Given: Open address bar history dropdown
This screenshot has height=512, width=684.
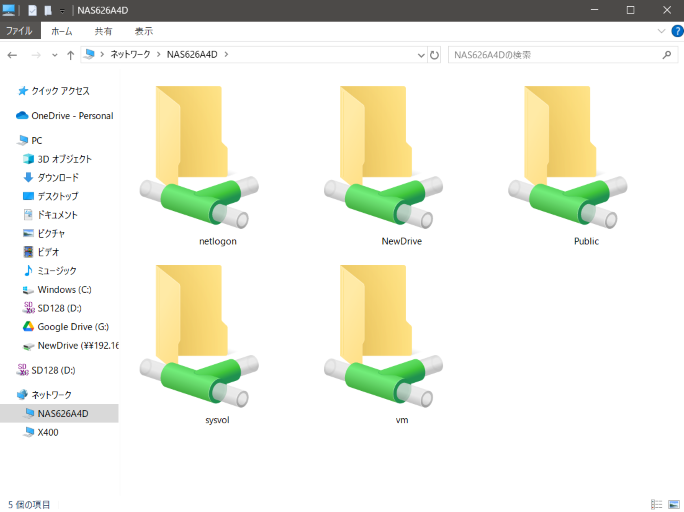Looking at the screenshot, I should 421,55.
